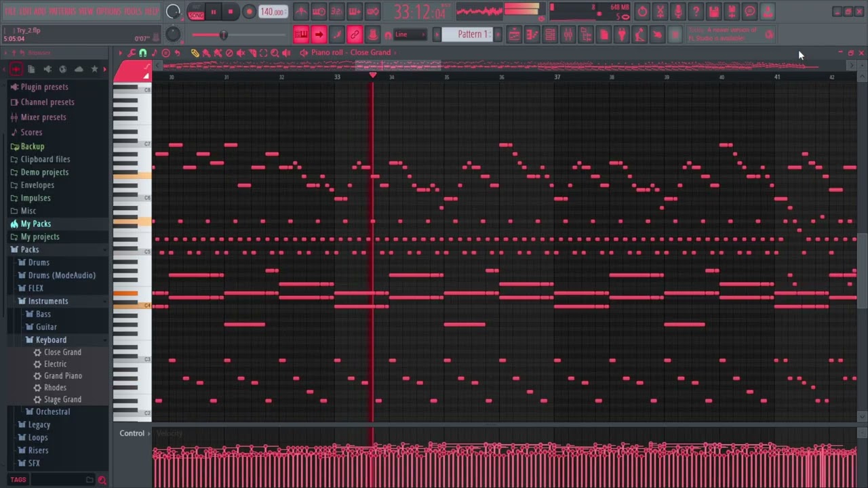Image resolution: width=868 pixels, height=488 pixels.
Task: Select the mute tool in piano roll
Action: click(240, 53)
